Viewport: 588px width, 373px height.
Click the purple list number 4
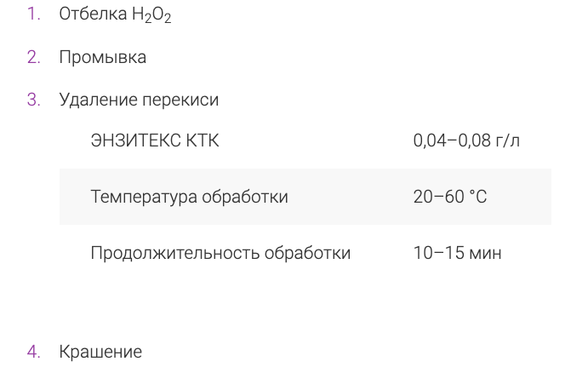[34, 352]
